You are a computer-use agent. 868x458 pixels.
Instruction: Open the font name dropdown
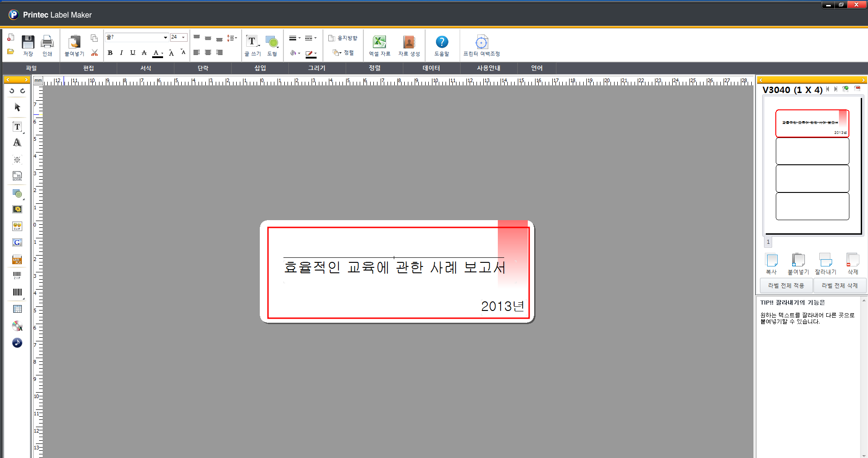(164, 37)
